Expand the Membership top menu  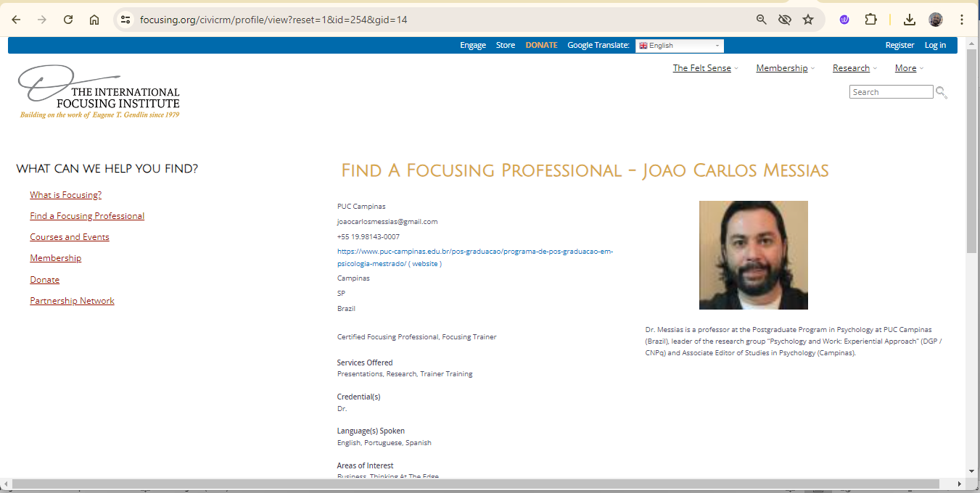tap(785, 68)
